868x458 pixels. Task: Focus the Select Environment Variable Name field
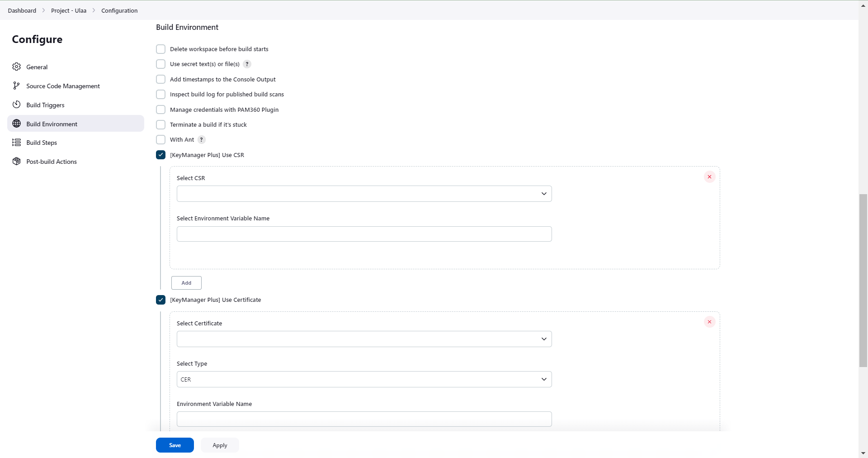pyautogui.click(x=364, y=234)
